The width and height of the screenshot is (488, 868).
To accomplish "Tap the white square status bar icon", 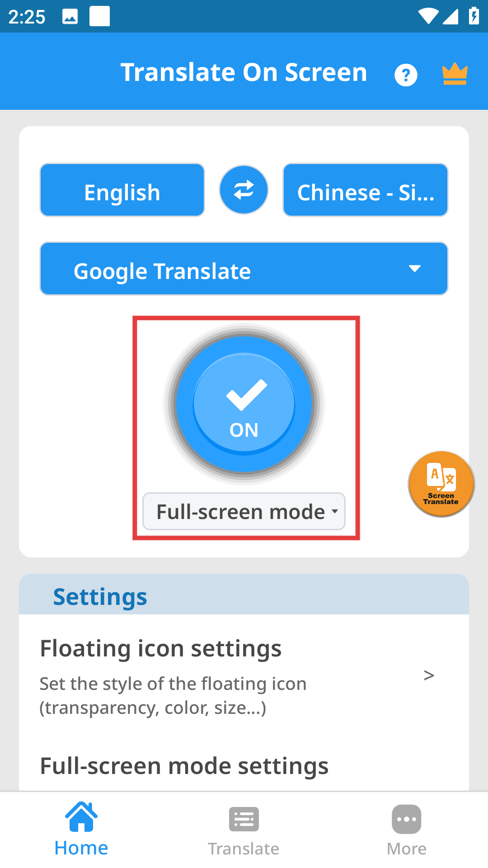I will point(99,16).
